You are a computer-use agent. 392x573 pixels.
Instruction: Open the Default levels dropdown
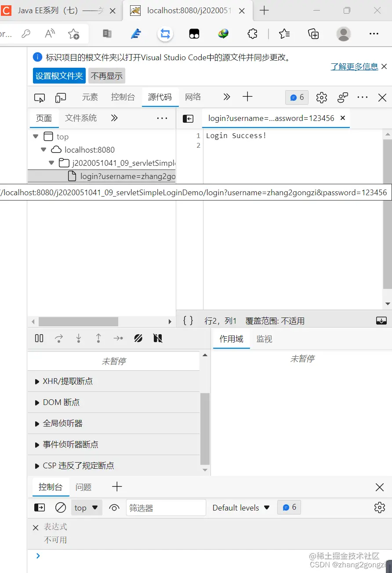241,507
